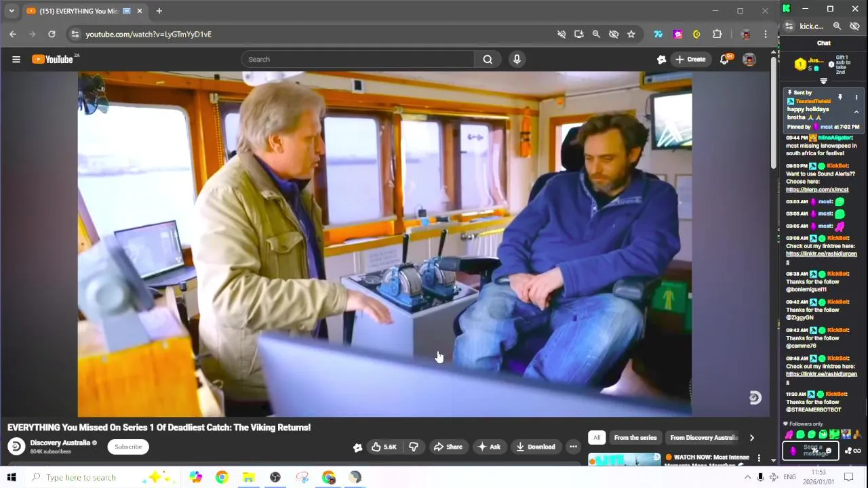
Task: Start voice search with the microphone icon
Action: pos(517,60)
